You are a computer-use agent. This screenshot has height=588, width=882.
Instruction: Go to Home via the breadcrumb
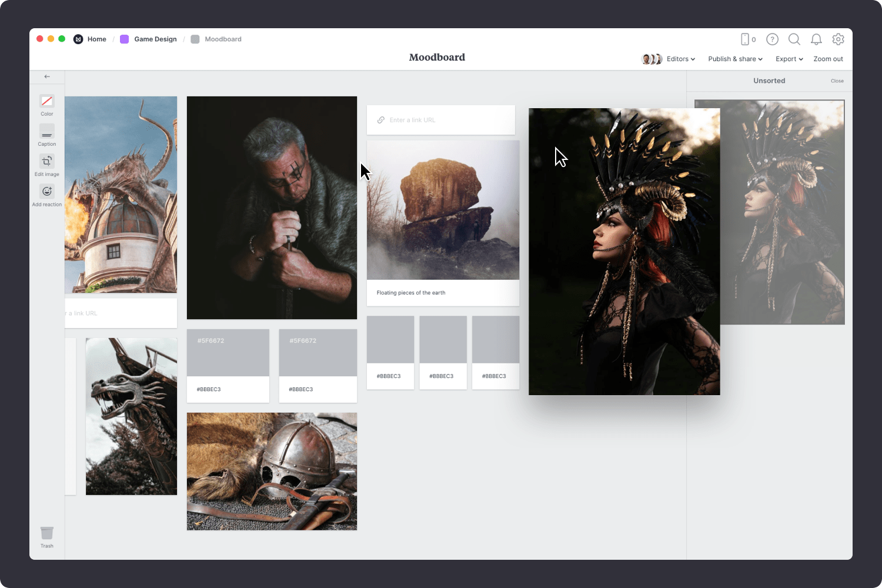(96, 39)
